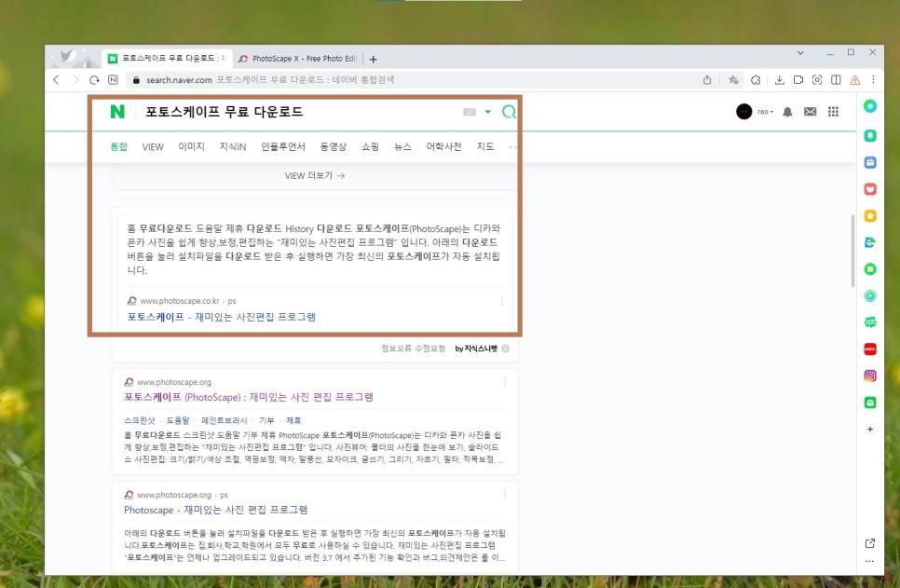This screenshot has height=588, width=900.
Task: Show more search category tabs after 지도
Action: [512, 147]
